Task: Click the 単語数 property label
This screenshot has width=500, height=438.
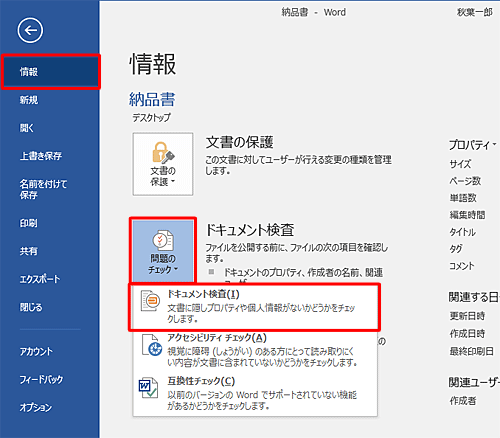Action: [x=463, y=198]
